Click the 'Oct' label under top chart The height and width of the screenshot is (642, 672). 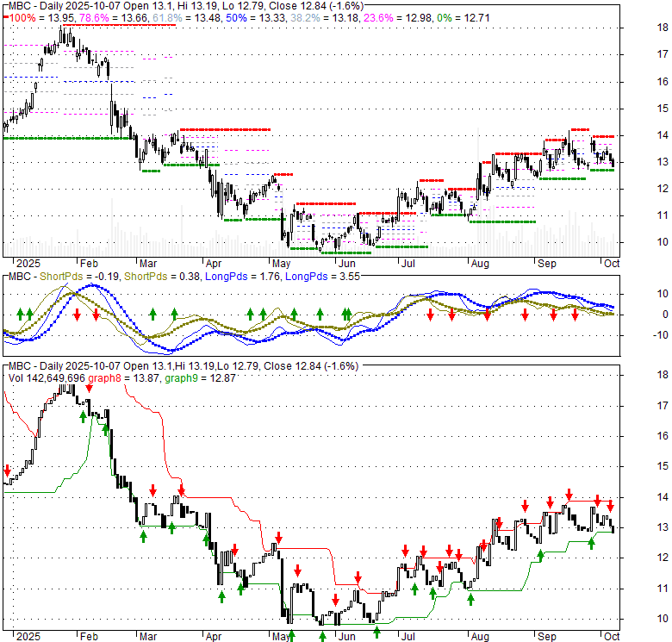point(612,264)
